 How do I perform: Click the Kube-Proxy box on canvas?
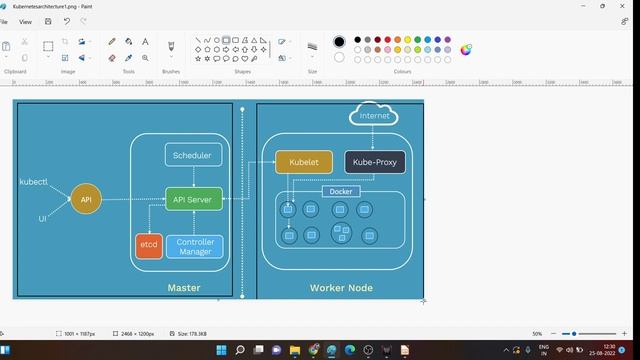[x=375, y=162]
